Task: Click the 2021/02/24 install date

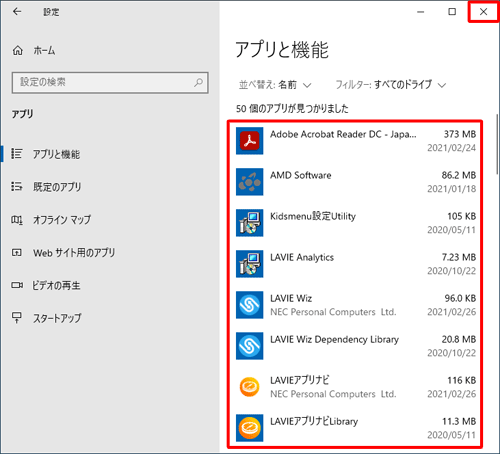Action: point(452,148)
